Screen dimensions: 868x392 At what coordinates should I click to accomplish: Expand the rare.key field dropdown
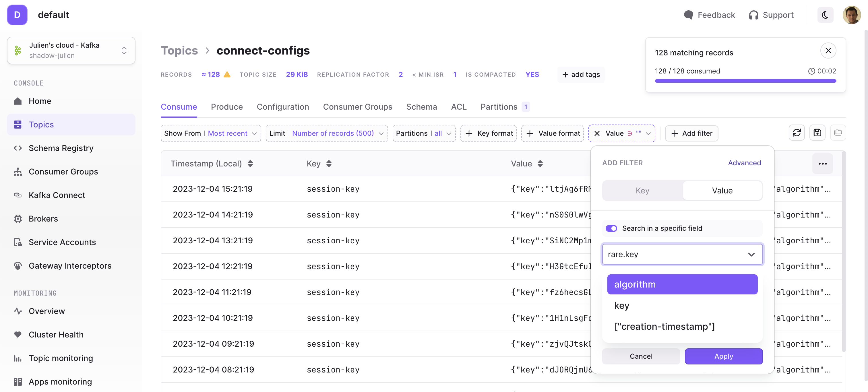(751, 254)
